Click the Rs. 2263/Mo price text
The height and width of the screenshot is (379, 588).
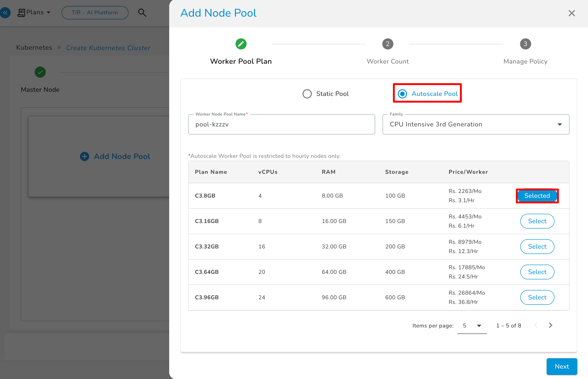click(465, 191)
